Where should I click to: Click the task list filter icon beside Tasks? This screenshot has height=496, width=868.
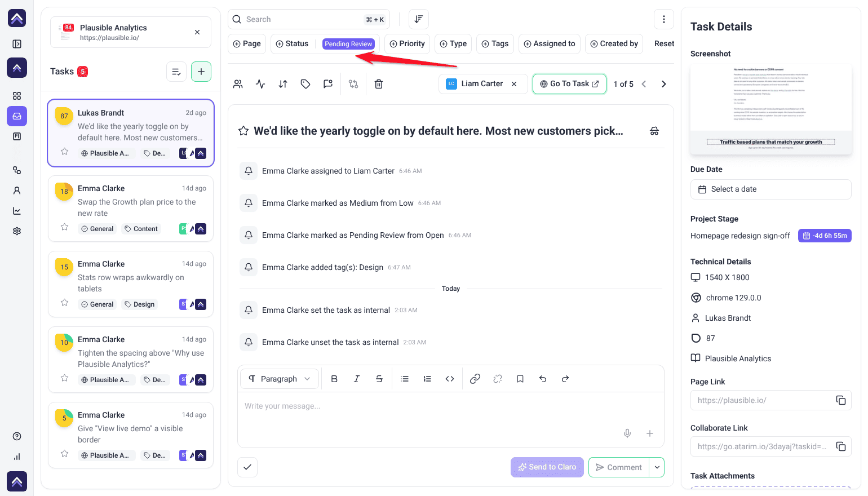176,72
